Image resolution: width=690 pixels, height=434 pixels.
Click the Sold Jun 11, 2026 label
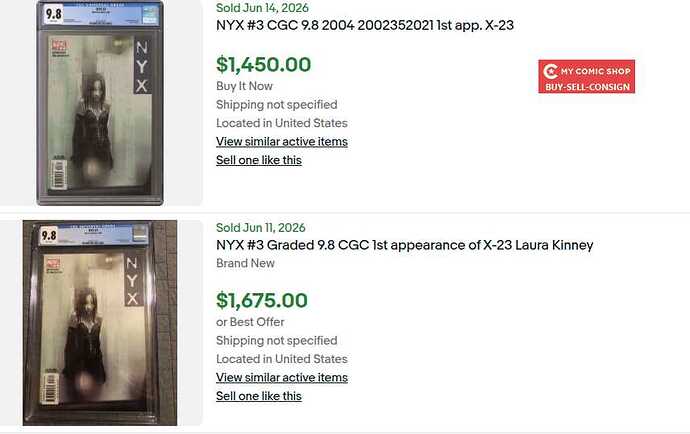261,228
